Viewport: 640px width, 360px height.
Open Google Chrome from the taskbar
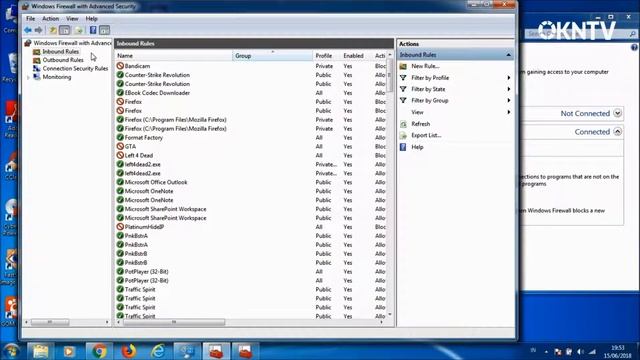[x=99, y=351]
